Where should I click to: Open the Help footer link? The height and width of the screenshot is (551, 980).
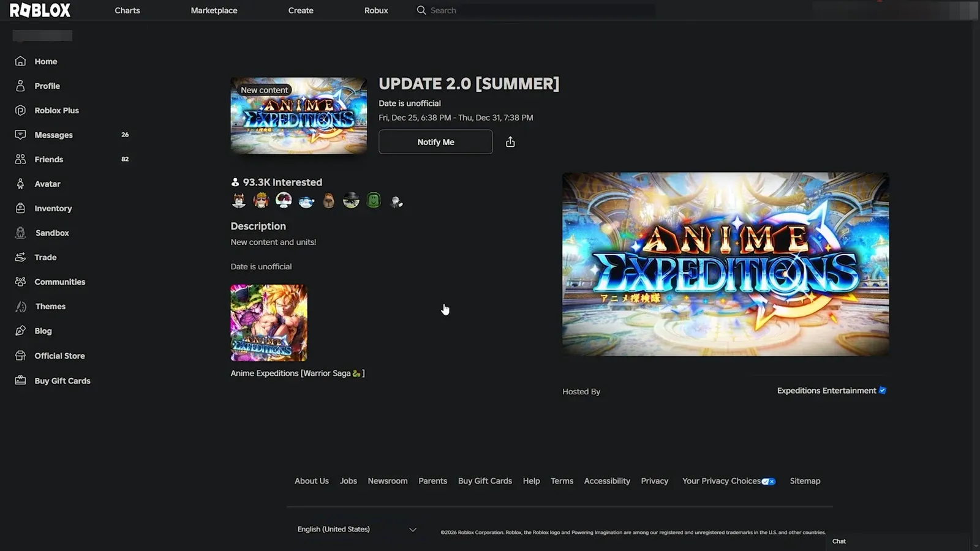[x=532, y=481]
